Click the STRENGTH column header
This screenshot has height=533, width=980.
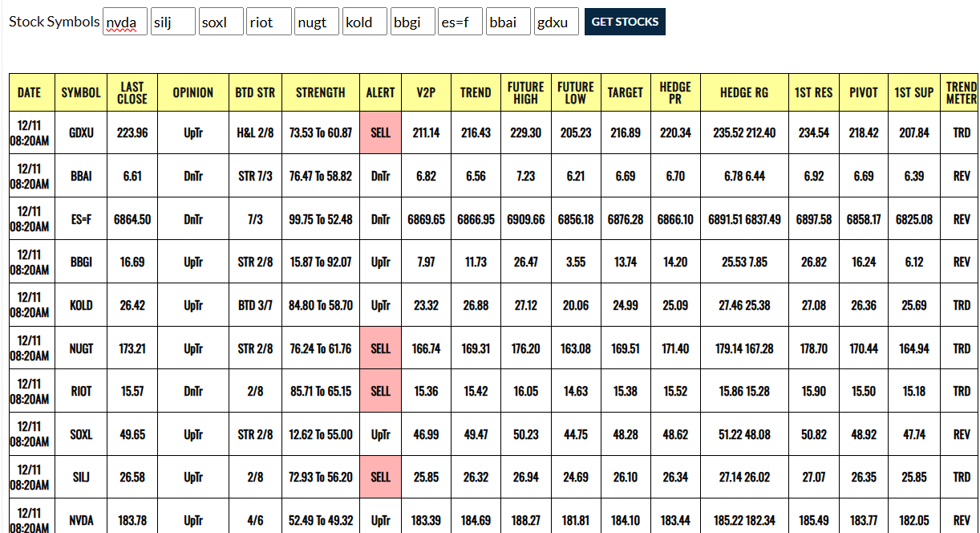click(320, 93)
